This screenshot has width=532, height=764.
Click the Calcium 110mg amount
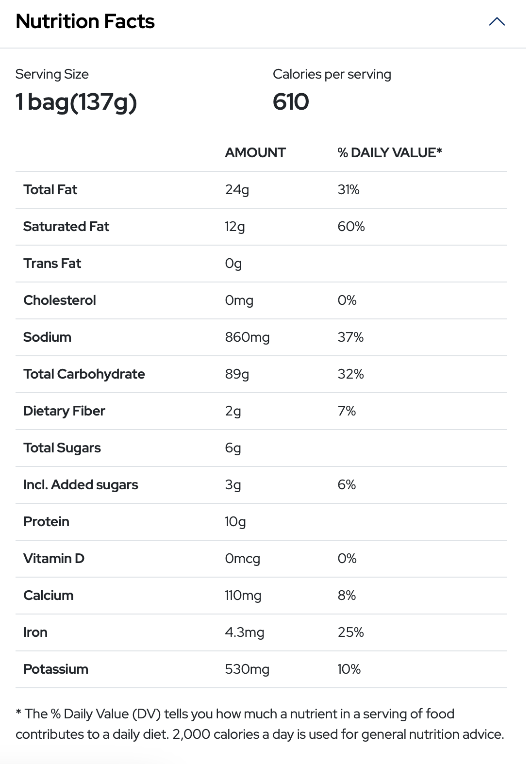pyautogui.click(x=243, y=596)
